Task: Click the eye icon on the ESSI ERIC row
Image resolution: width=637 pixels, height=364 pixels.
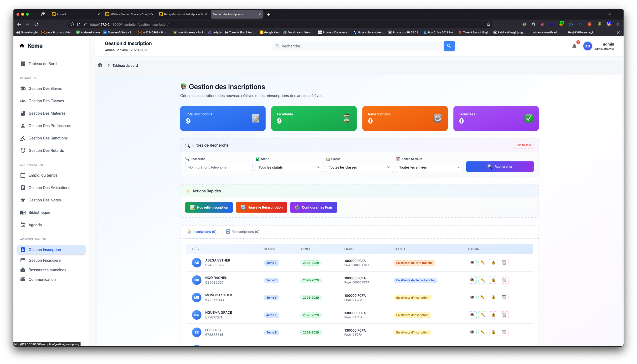Action: [x=472, y=332]
